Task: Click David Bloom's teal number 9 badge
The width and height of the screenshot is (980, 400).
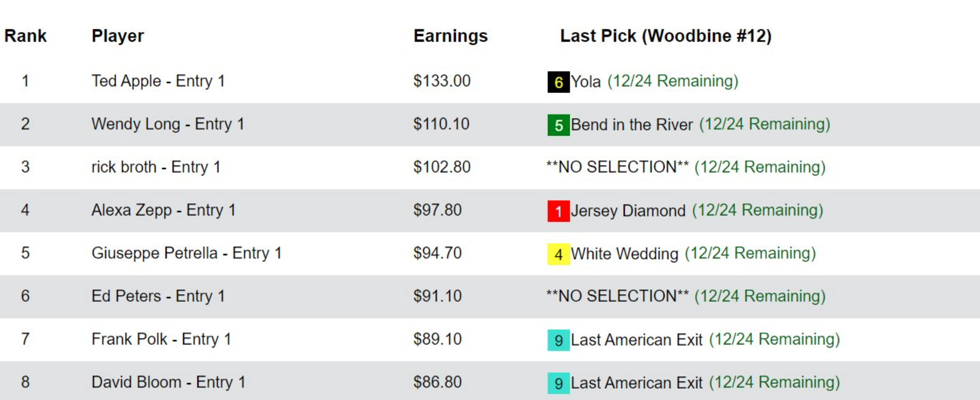Action: (558, 383)
